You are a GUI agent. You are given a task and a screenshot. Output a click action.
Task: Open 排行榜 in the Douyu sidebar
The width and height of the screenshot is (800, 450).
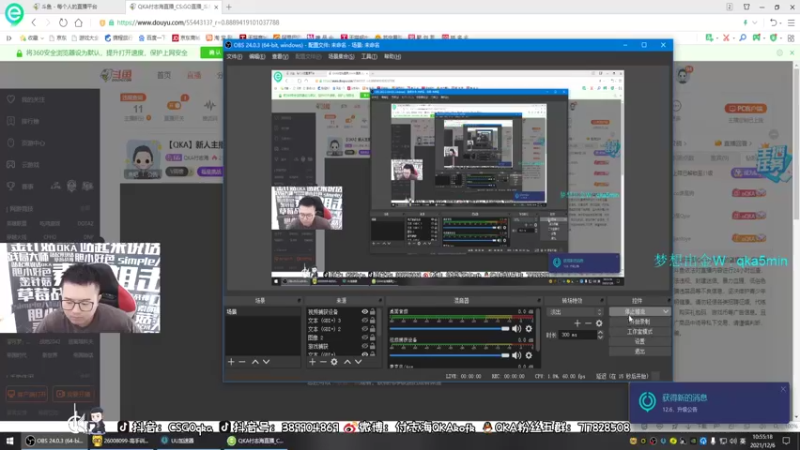click(x=30, y=121)
